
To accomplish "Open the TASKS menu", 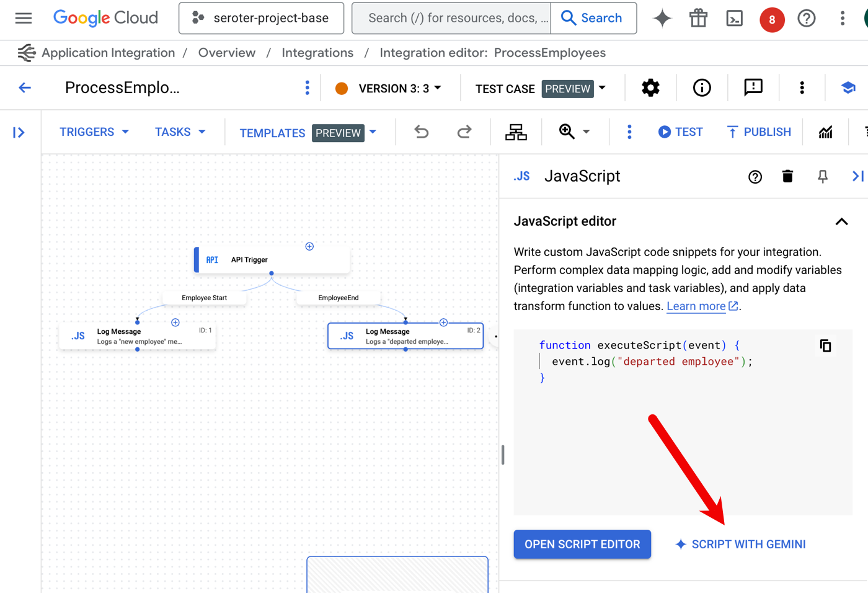I will pyautogui.click(x=180, y=132).
